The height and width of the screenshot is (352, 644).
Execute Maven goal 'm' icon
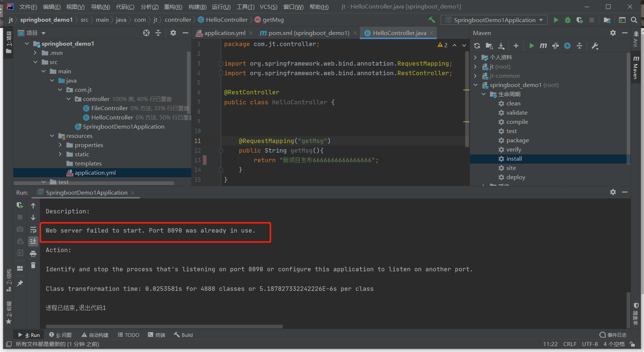coord(543,46)
